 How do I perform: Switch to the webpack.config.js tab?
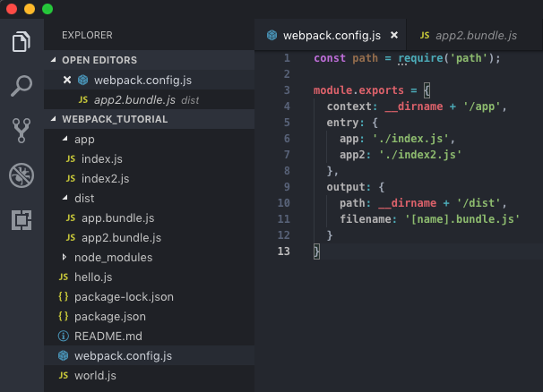330,35
